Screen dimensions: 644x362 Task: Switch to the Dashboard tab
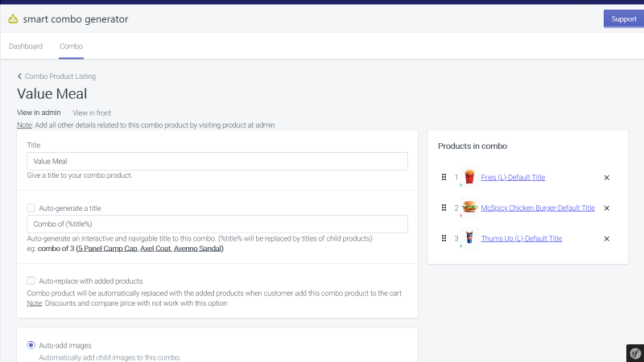point(26,47)
